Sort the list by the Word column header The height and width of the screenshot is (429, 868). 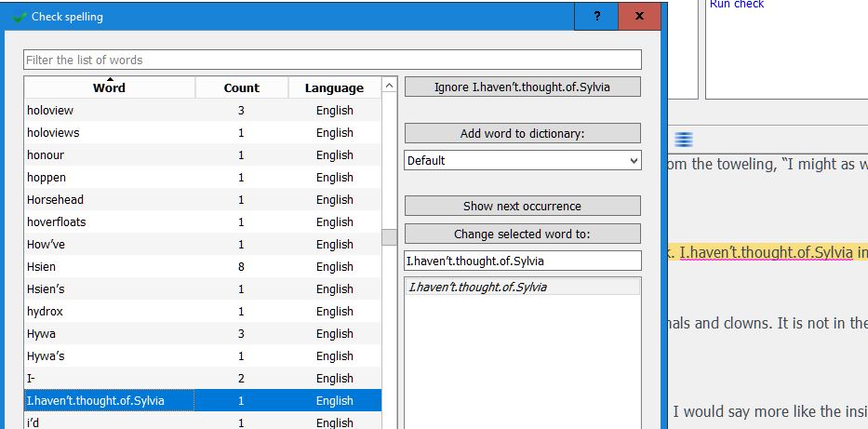[109, 87]
